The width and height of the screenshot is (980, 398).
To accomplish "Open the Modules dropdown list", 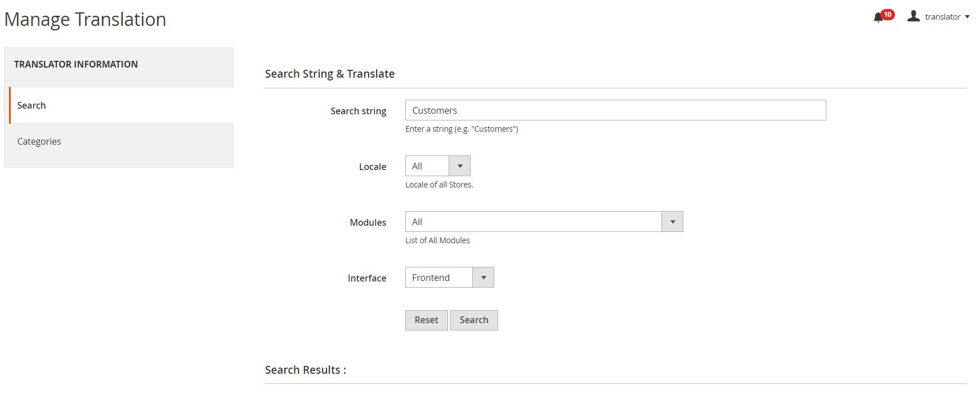I will point(544,222).
